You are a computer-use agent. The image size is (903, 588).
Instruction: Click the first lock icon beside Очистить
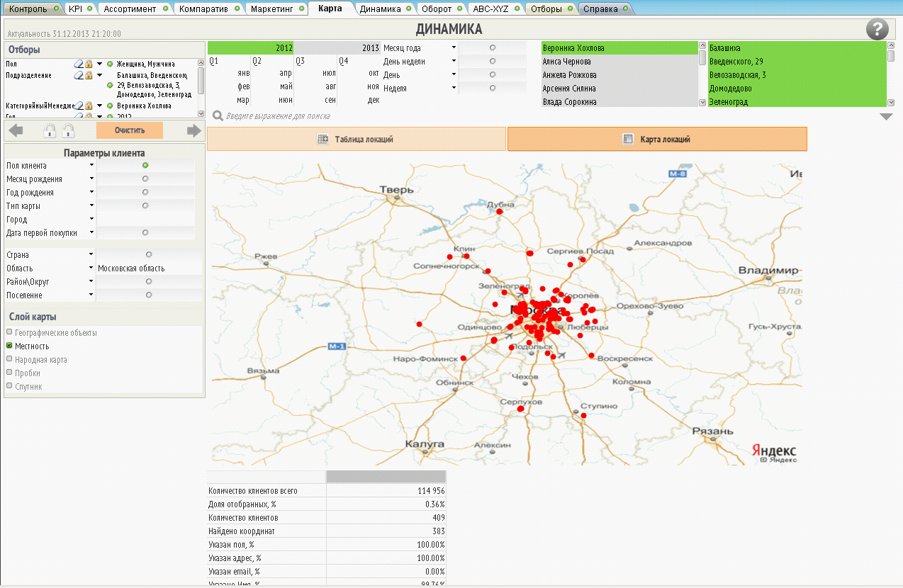pyautogui.click(x=50, y=130)
